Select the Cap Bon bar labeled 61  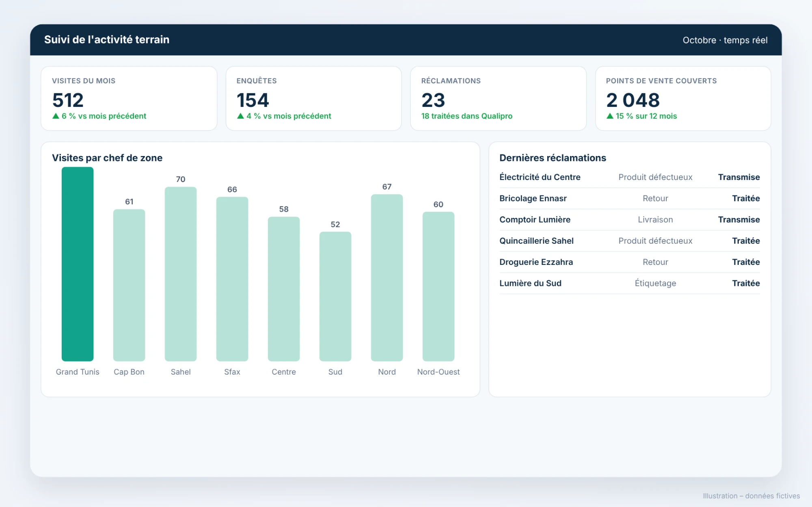(x=129, y=285)
